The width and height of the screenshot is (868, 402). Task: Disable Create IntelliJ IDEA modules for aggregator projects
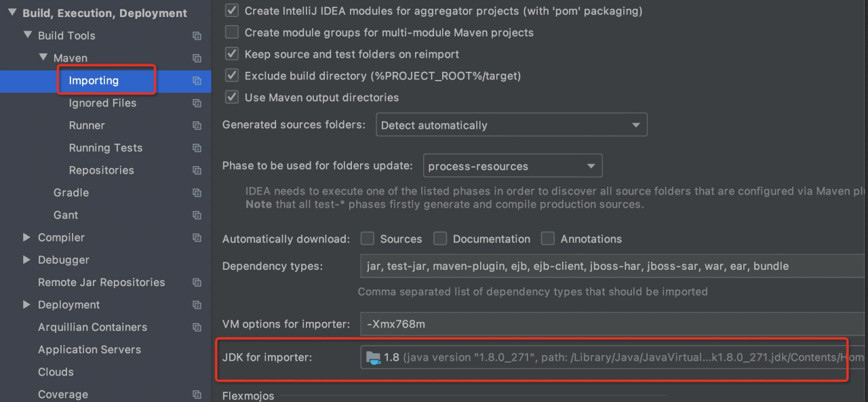(x=232, y=11)
